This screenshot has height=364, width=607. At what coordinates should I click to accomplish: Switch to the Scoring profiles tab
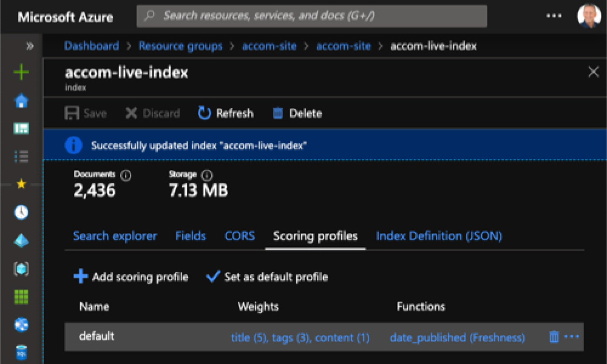315,236
